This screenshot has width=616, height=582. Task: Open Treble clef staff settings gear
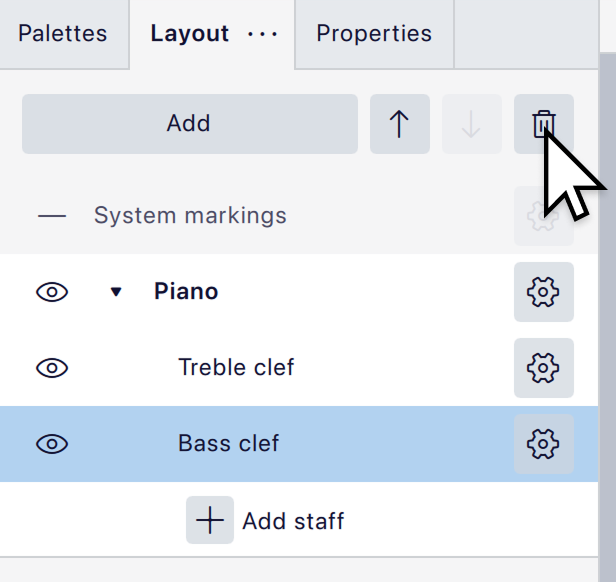tap(543, 368)
